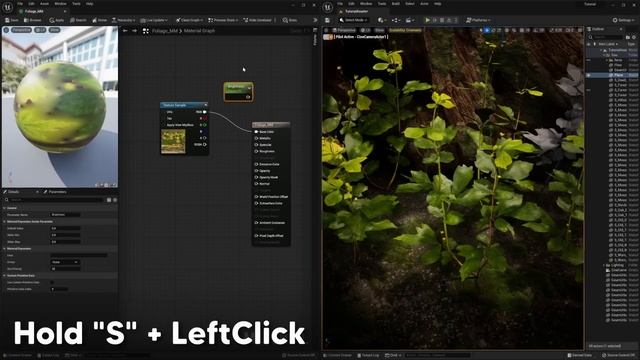This screenshot has width=640, height=360.
Task: Click the Brightness parameter node output pin
Action: (x=248, y=97)
